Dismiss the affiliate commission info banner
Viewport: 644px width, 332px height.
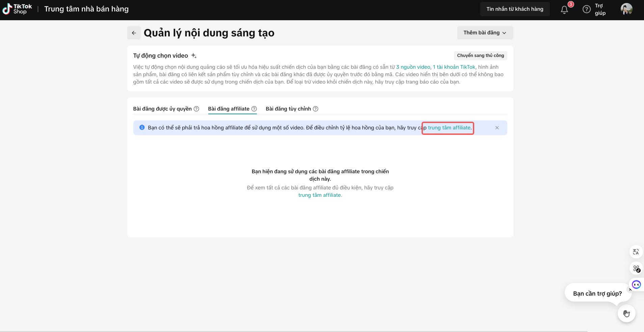(x=497, y=128)
